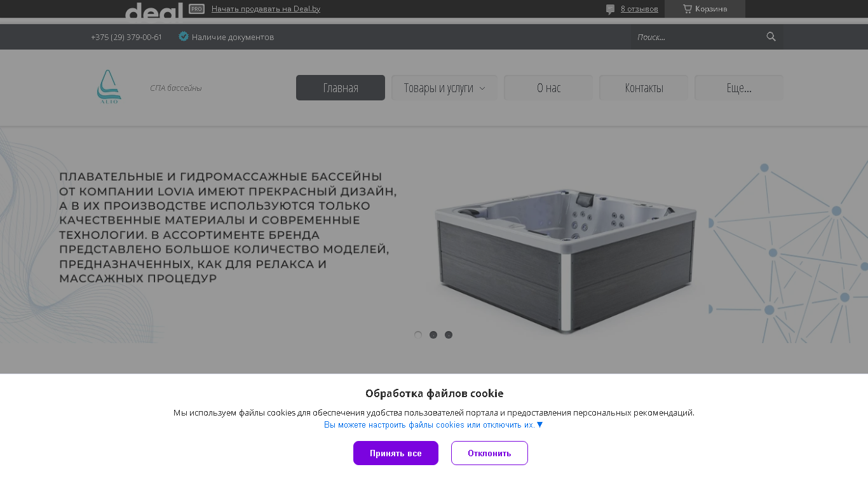Click the reviews speech bubble icon

pos(610,10)
